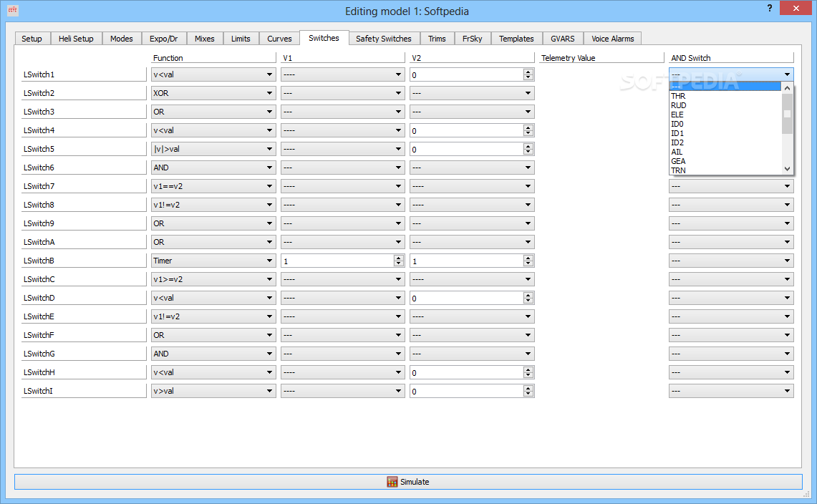The height and width of the screenshot is (504, 817).
Task: Click LSwitch1 V2 spinner arrows
Action: tap(528, 74)
